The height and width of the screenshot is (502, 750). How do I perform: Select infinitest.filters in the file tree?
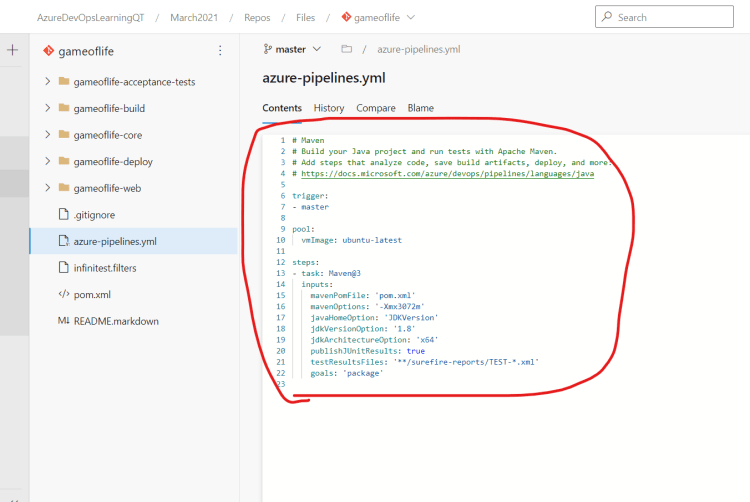(x=105, y=268)
